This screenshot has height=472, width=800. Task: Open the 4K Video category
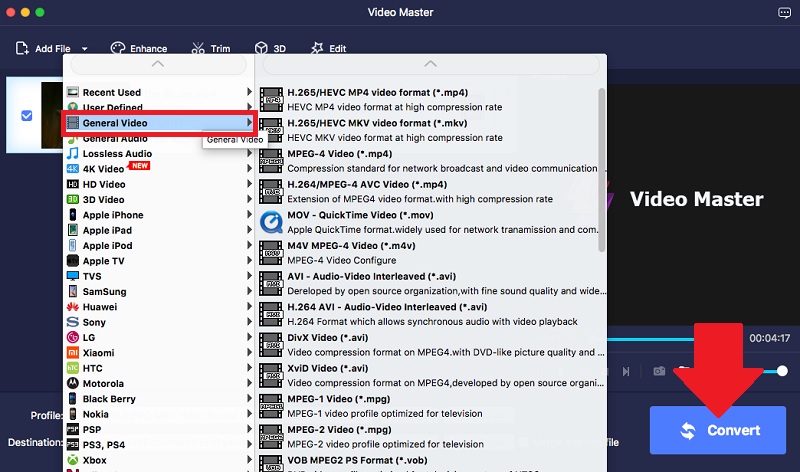[x=159, y=169]
